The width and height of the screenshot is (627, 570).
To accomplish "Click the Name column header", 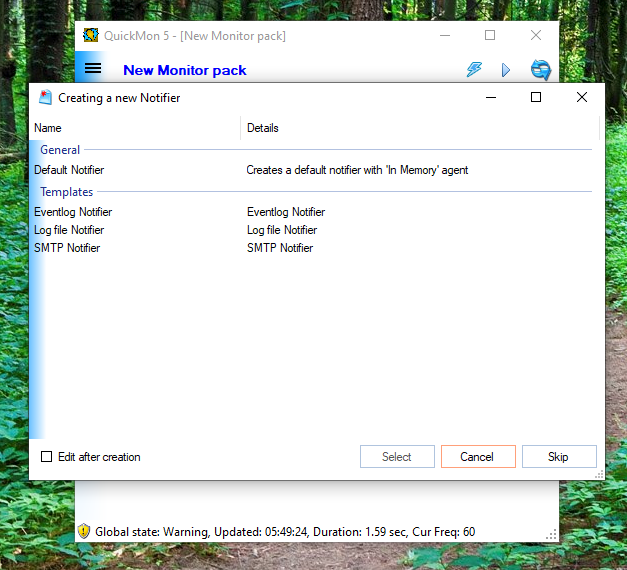I will pos(135,128).
